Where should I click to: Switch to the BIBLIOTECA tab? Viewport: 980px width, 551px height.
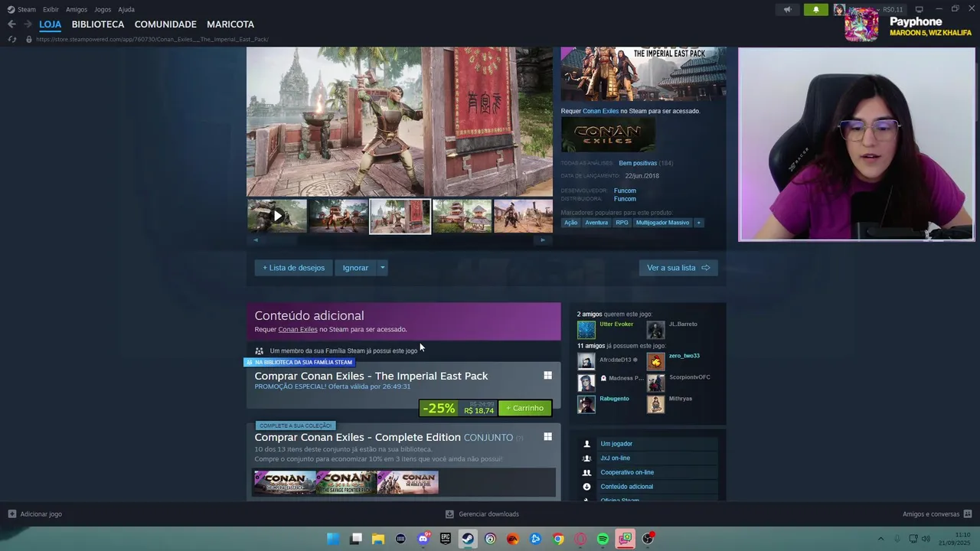(x=98, y=24)
